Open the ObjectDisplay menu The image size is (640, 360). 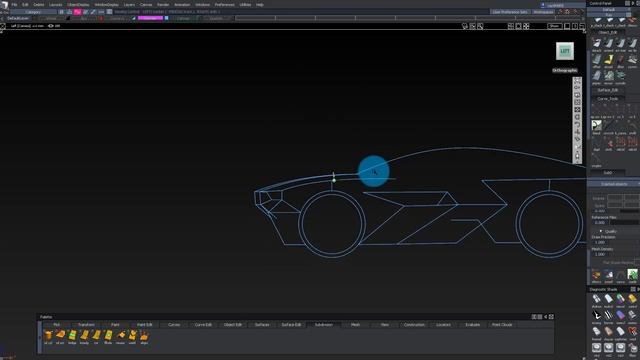tap(78, 4)
